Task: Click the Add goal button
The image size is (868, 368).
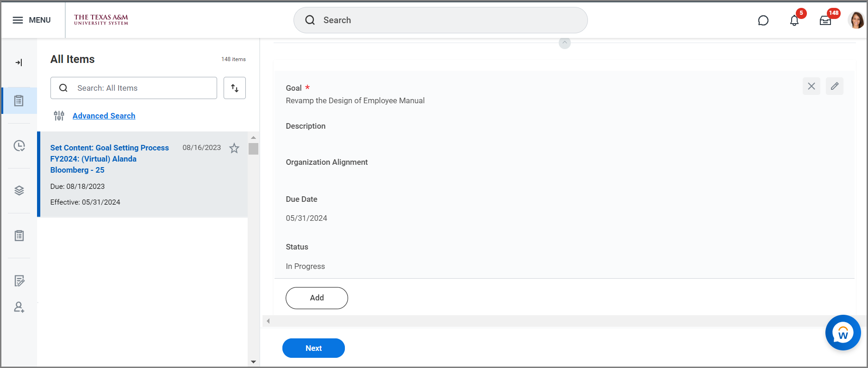Action: click(317, 298)
